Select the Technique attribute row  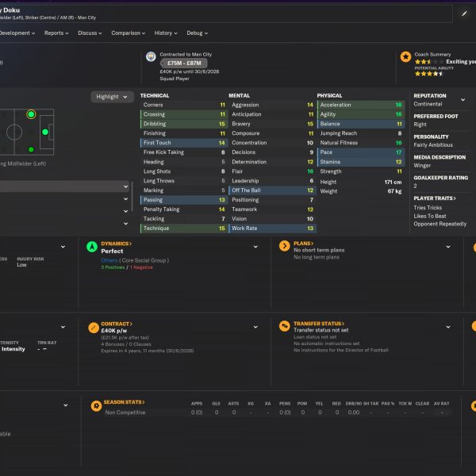click(x=184, y=228)
